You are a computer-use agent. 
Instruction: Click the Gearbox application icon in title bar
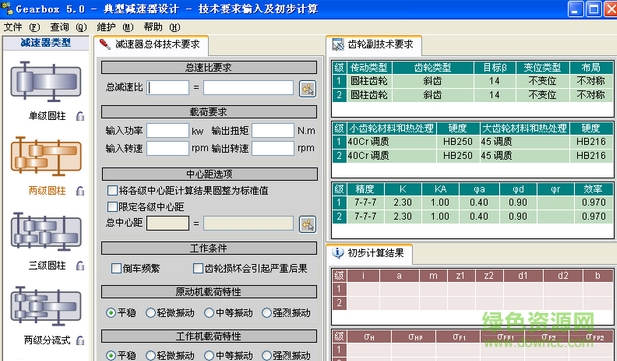(x=7, y=8)
